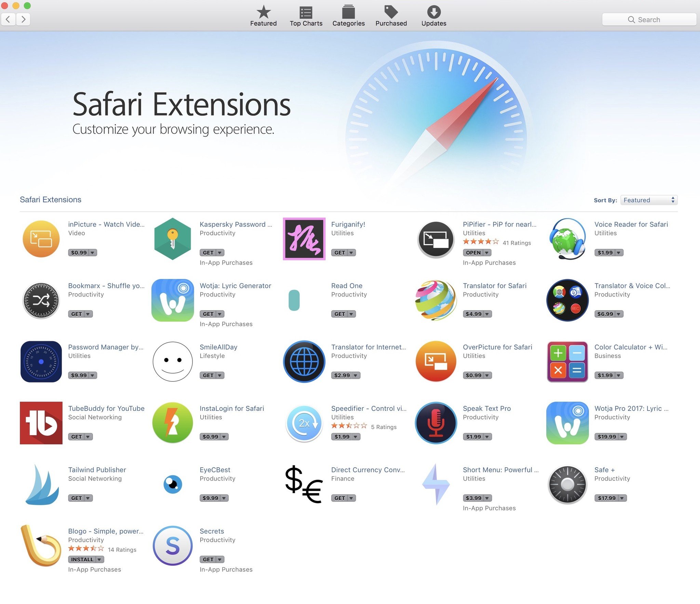The height and width of the screenshot is (604, 700).
Task: Click the Purchased tab icon
Action: point(391,13)
